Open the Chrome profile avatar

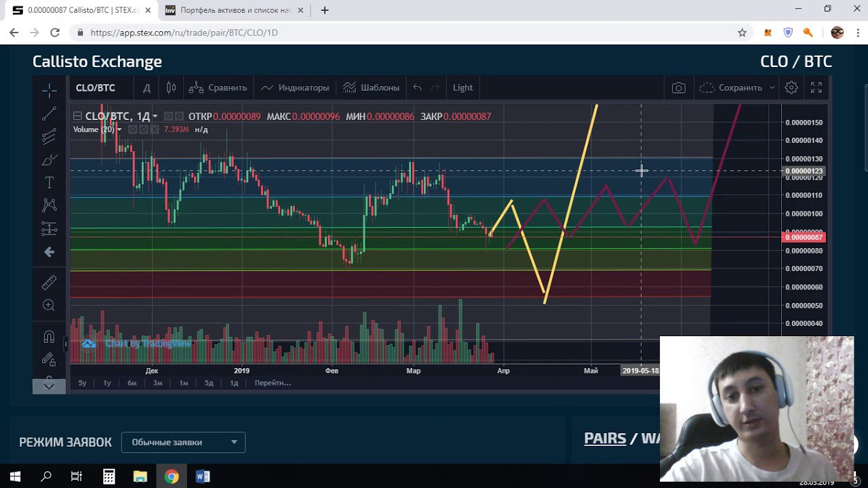click(837, 33)
